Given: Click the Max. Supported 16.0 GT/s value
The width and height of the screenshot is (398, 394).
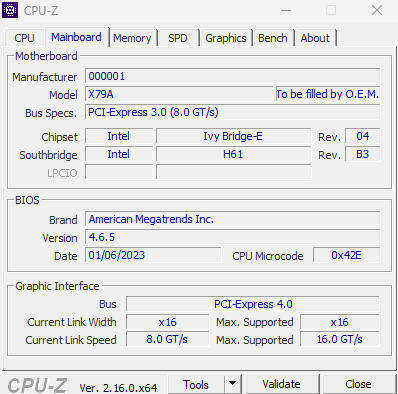Looking at the screenshot, I should click(339, 340).
